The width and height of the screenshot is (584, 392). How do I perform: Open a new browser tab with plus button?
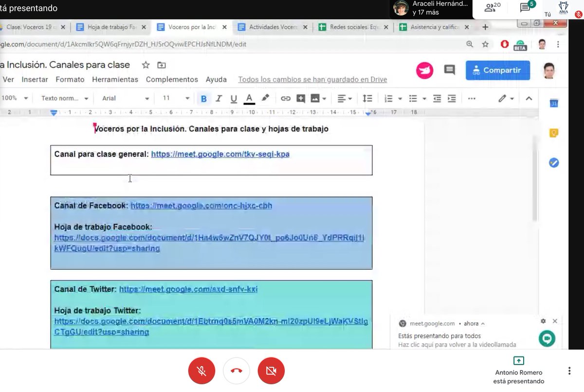485,27
